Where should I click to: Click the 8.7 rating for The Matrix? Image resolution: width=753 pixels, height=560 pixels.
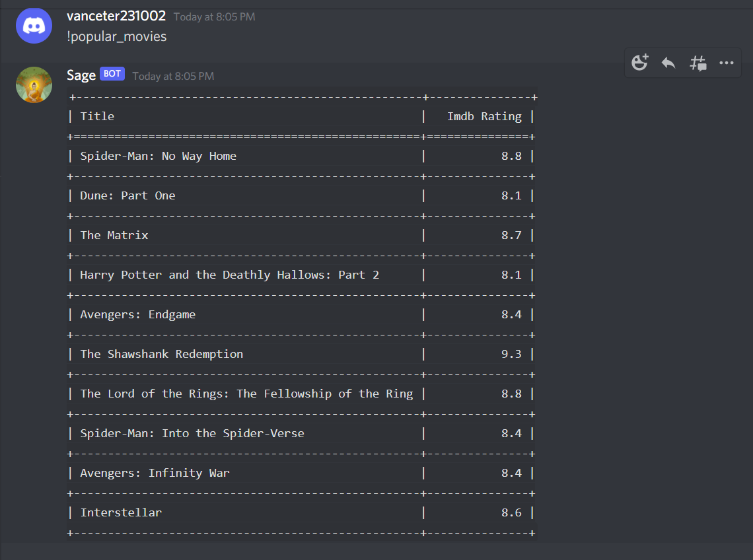point(511,235)
